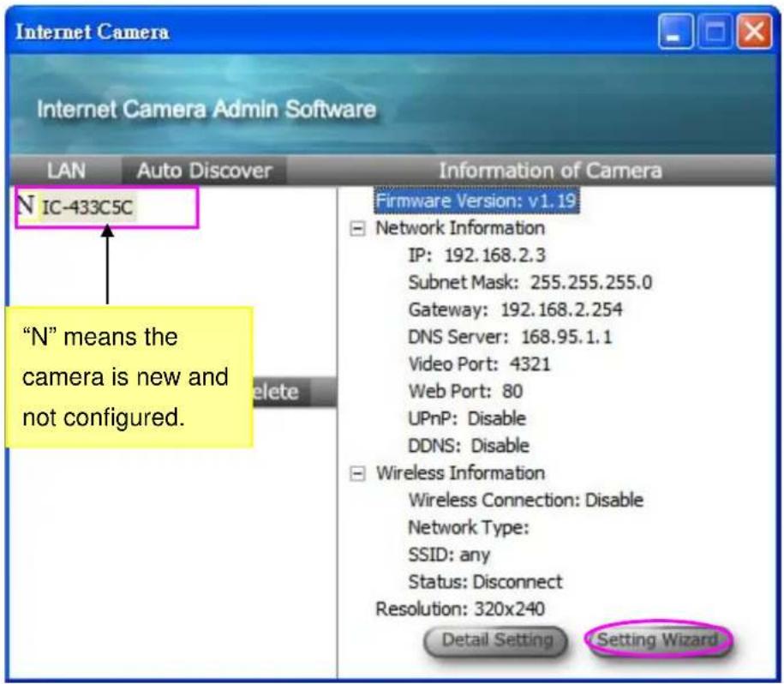
Task: Click the Status: Disconnect entry
Action: coord(485,582)
